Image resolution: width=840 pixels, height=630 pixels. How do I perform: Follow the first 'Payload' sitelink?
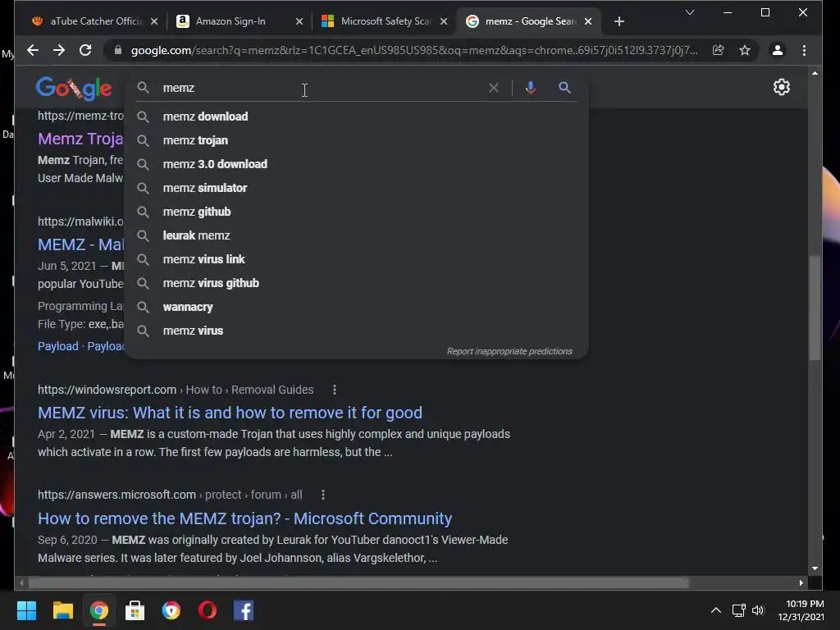[58, 346]
